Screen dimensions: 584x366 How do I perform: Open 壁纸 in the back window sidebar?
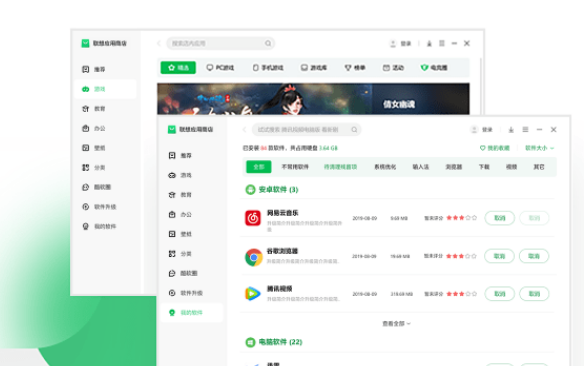click(93, 148)
